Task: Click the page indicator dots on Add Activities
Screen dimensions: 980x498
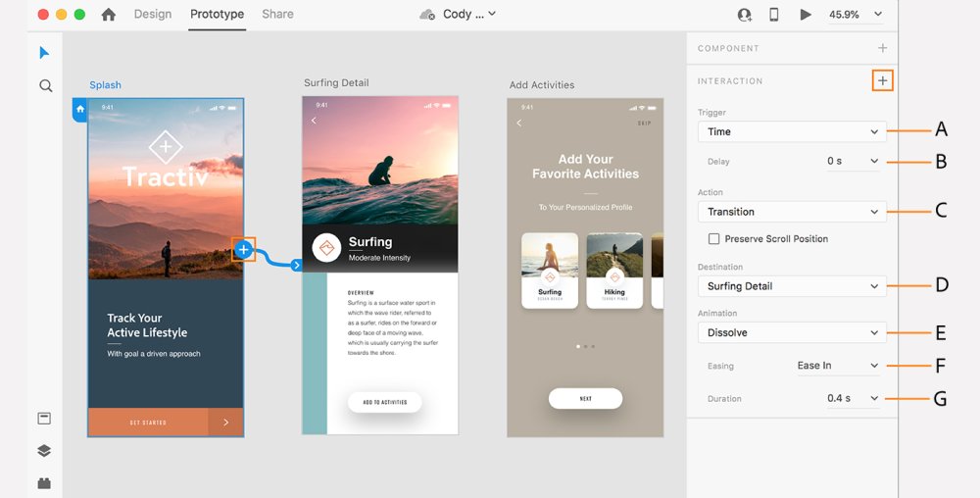Action: (x=585, y=346)
